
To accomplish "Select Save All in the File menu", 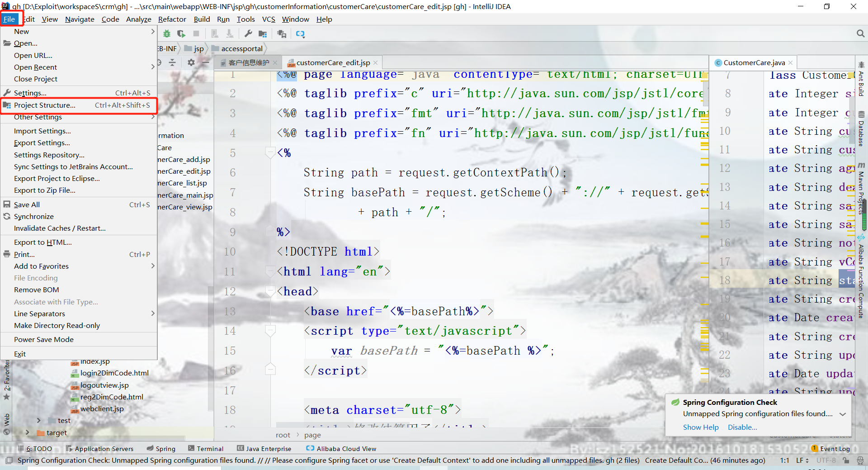I will (x=79, y=205).
